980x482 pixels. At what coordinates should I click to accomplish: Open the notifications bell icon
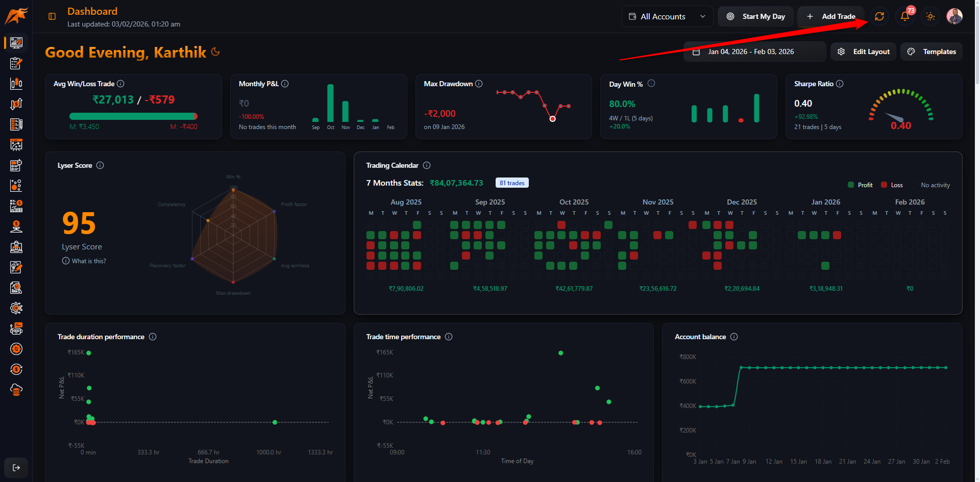click(904, 16)
